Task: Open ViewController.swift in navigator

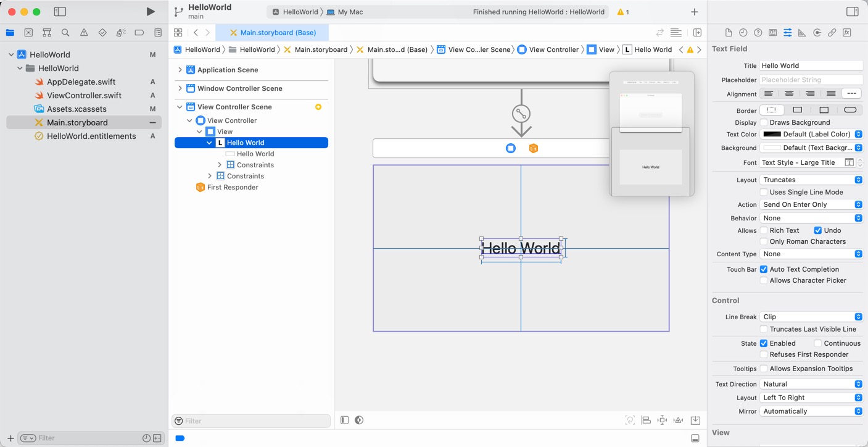Action: tap(84, 95)
